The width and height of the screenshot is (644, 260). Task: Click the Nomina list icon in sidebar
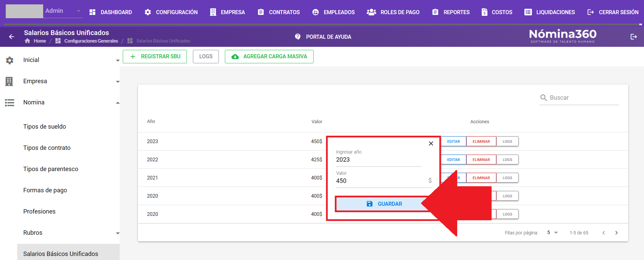point(9,102)
